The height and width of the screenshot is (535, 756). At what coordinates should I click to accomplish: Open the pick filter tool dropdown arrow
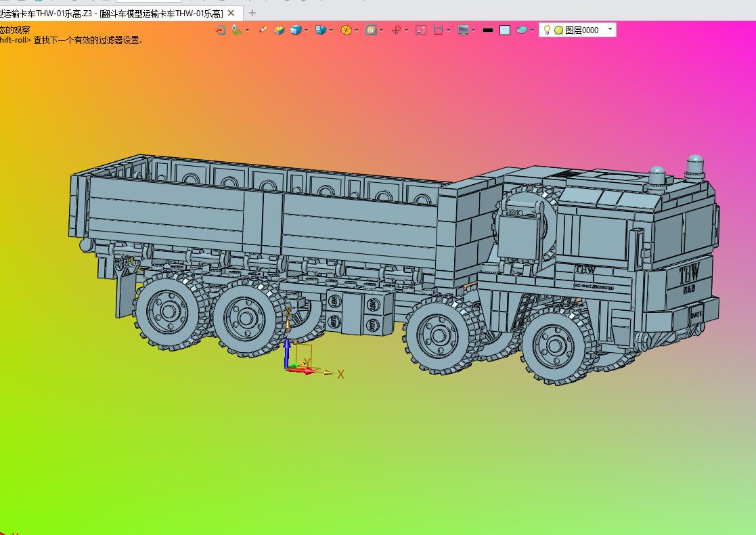[x=247, y=30]
